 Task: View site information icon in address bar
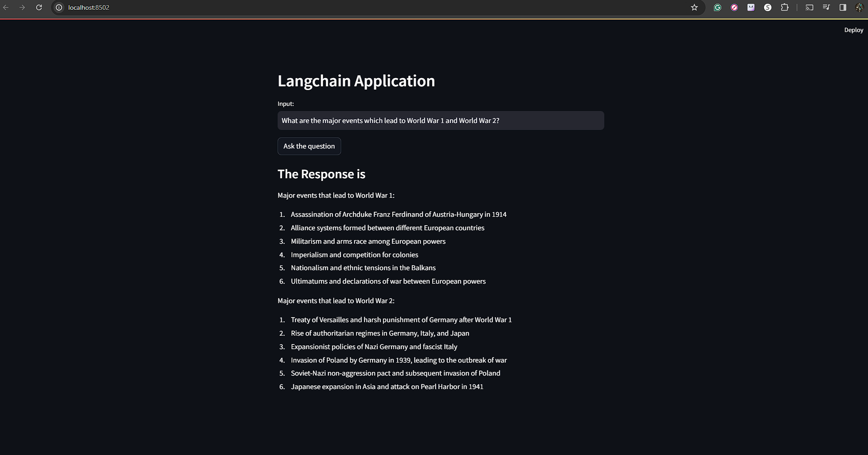(x=59, y=7)
